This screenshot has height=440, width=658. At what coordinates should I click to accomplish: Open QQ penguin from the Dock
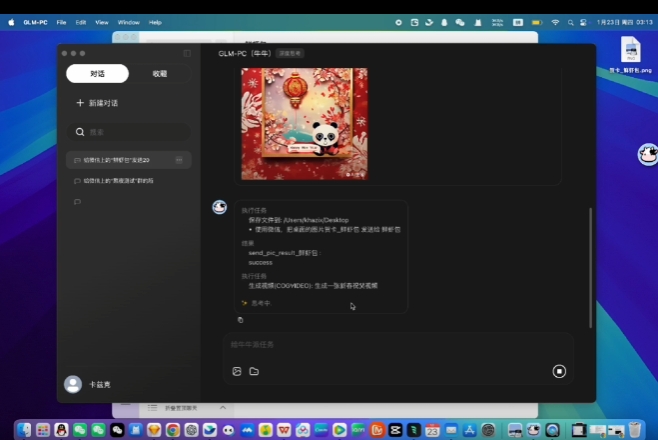(x=61, y=430)
